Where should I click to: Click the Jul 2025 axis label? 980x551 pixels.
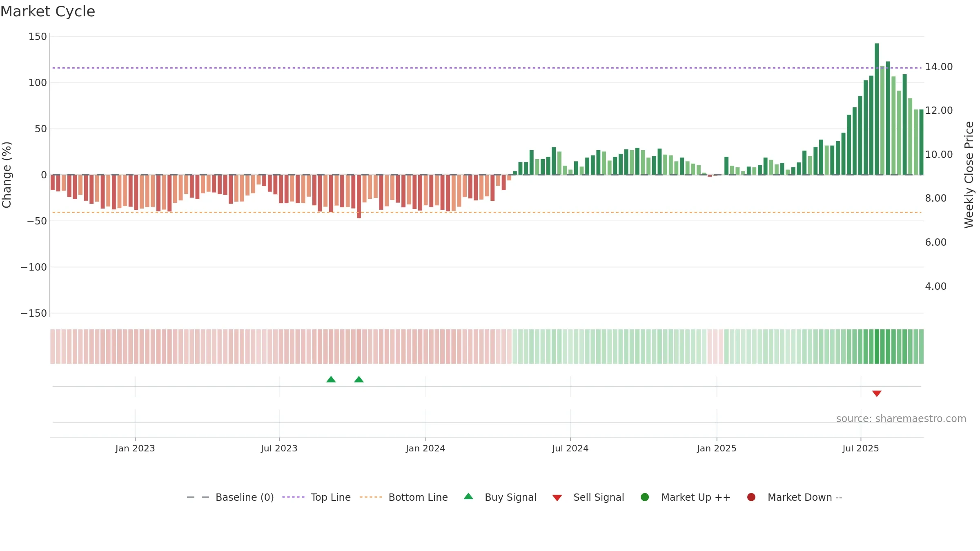[x=861, y=449]
